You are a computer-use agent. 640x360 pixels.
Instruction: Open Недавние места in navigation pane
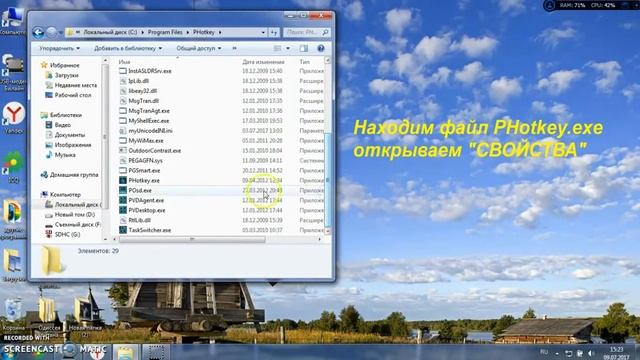71,85
